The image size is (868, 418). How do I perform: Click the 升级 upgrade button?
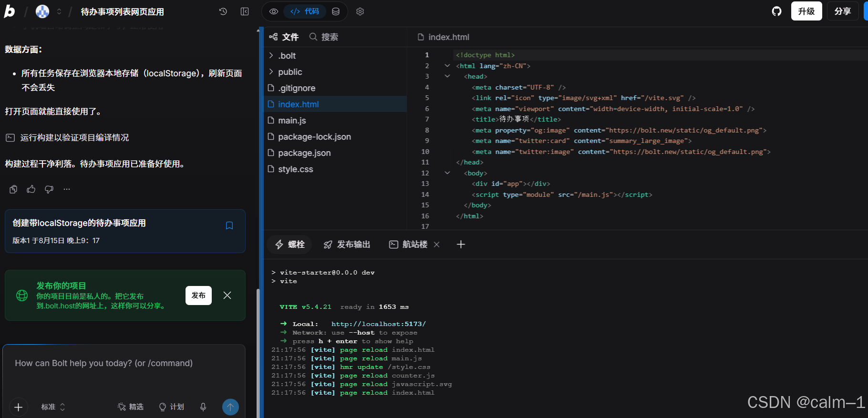[806, 11]
